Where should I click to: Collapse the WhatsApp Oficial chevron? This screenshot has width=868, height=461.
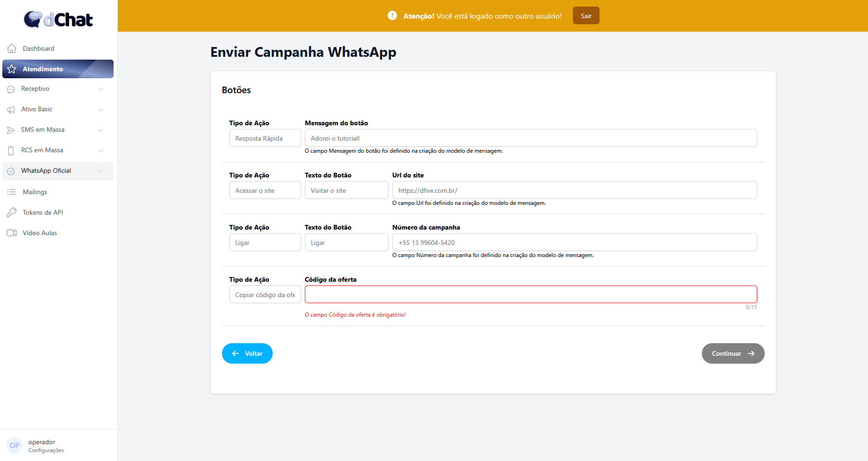click(x=101, y=171)
